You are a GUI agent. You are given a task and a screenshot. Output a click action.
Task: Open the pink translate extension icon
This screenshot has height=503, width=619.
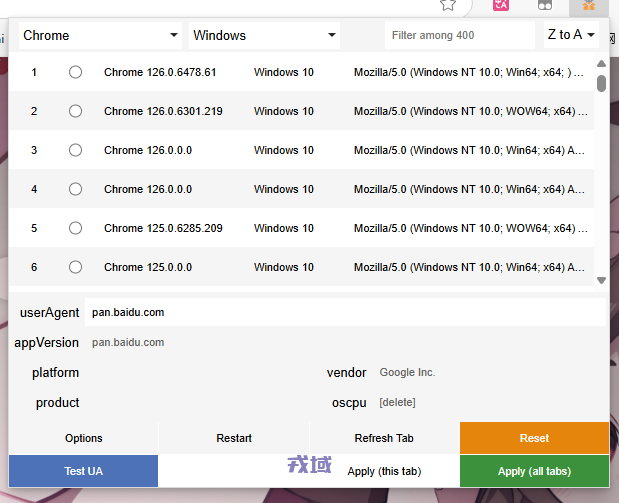pos(501,4)
